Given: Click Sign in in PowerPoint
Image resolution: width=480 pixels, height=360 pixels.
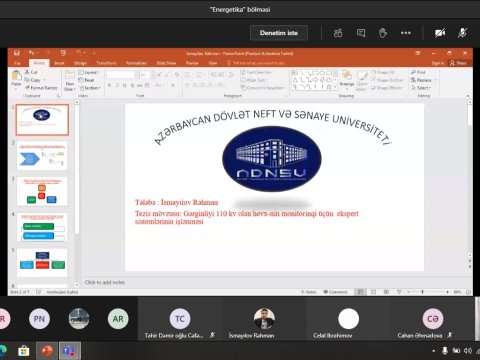Looking at the screenshot, I should click(x=438, y=63).
